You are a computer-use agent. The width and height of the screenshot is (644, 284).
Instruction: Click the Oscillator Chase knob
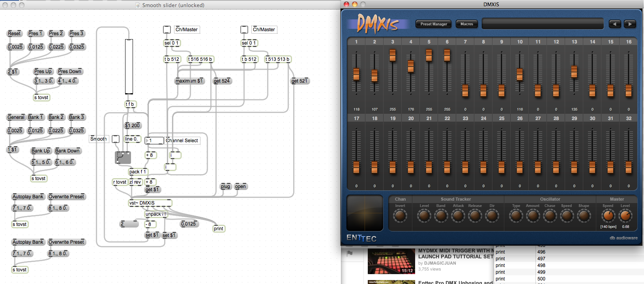pos(550,216)
